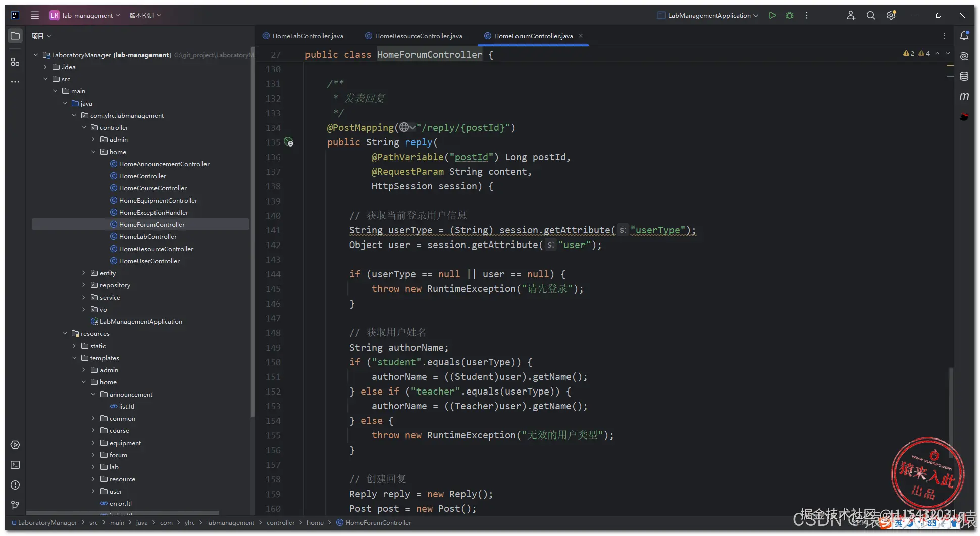Screen dimensions: 980x536
Task: Toggle the Project tool window folder icon
Action: coord(15,36)
